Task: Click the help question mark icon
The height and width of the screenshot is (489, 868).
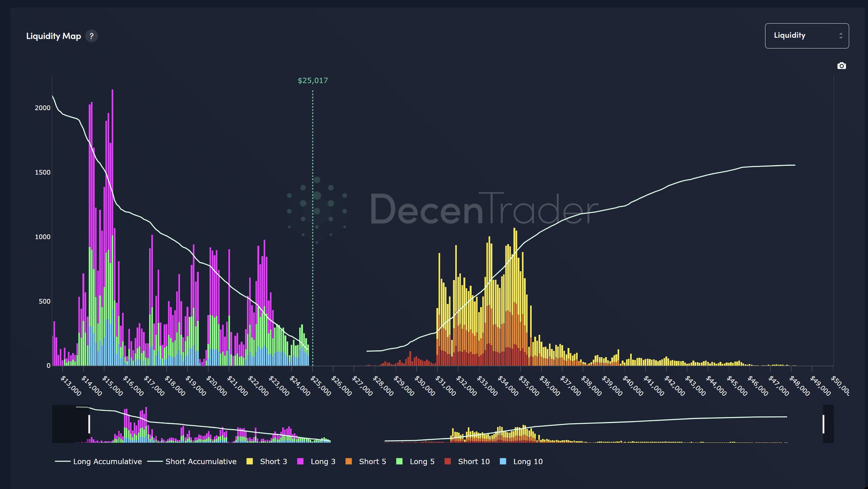Action: pos(92,36)
